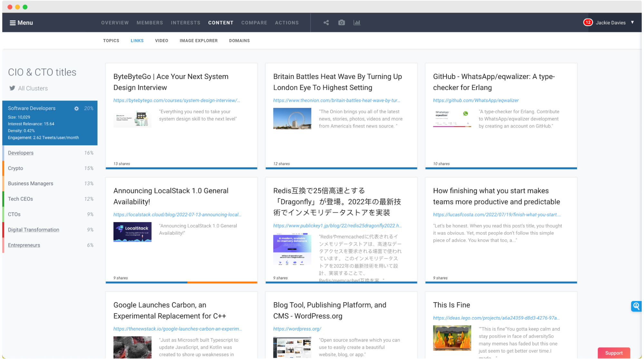The height and width of the screenshot is (359, 644).
Task: Go to the Actions tab
Action: (x=287, y=23)
